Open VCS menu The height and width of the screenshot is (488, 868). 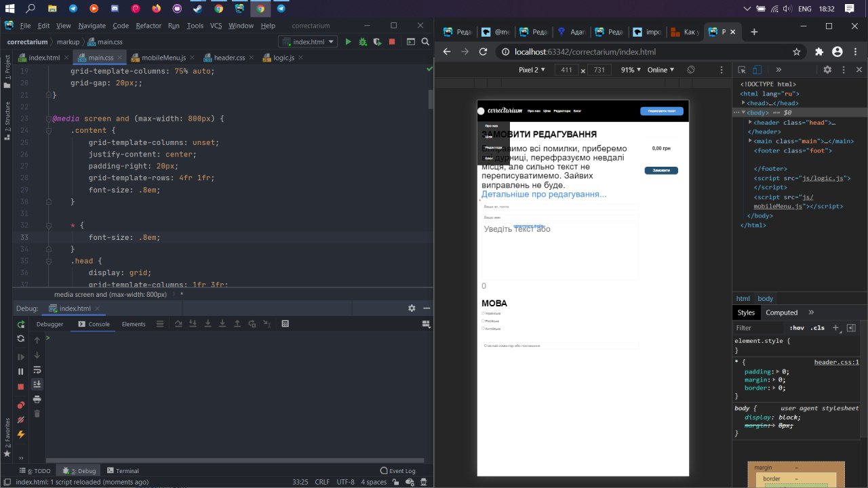[x=216, y=26]
